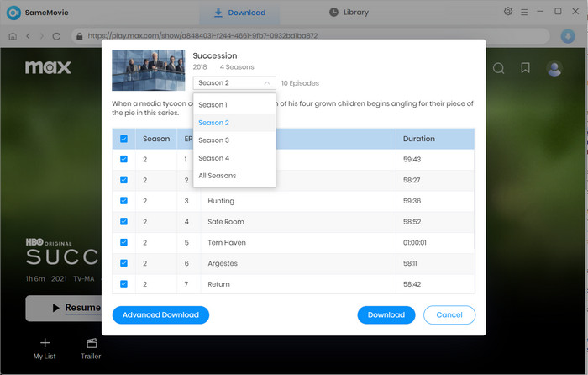Choose All Seasons from the dropdown list
The height and width of the screenshot is (375, 588).
click(217, 176)
